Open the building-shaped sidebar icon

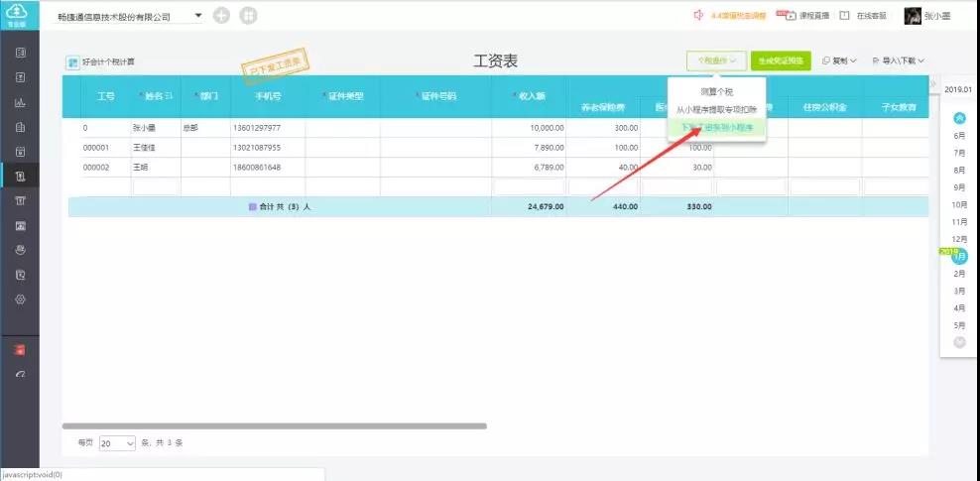20,127
